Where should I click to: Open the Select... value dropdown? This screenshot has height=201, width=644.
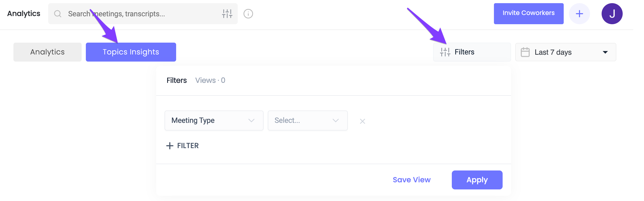pyautogui.click(x=308, y=120)
